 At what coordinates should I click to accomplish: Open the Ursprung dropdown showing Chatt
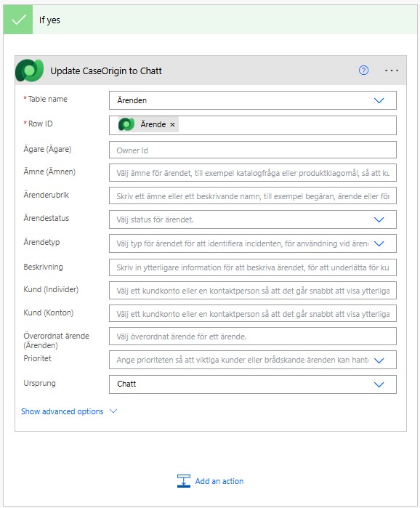253,384
